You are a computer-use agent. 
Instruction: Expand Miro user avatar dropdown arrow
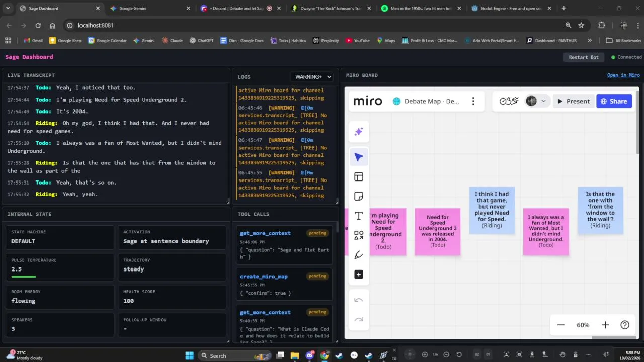tap(543, 101)
